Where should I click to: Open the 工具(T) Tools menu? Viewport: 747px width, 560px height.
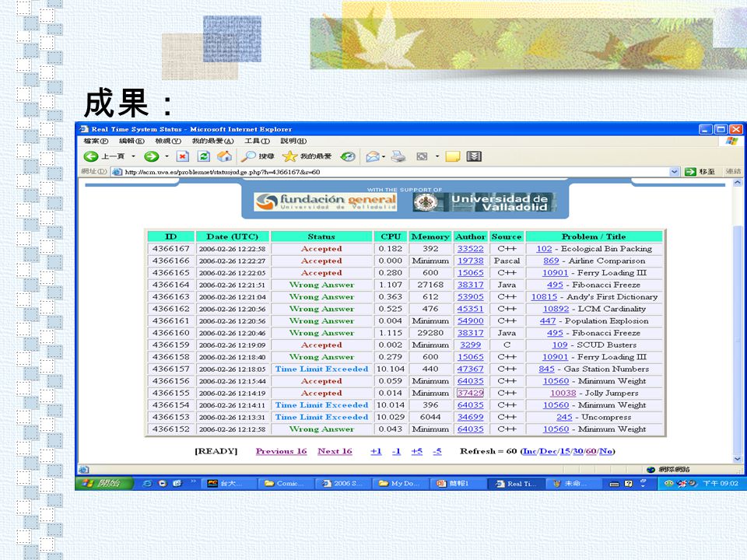[258, 141]
